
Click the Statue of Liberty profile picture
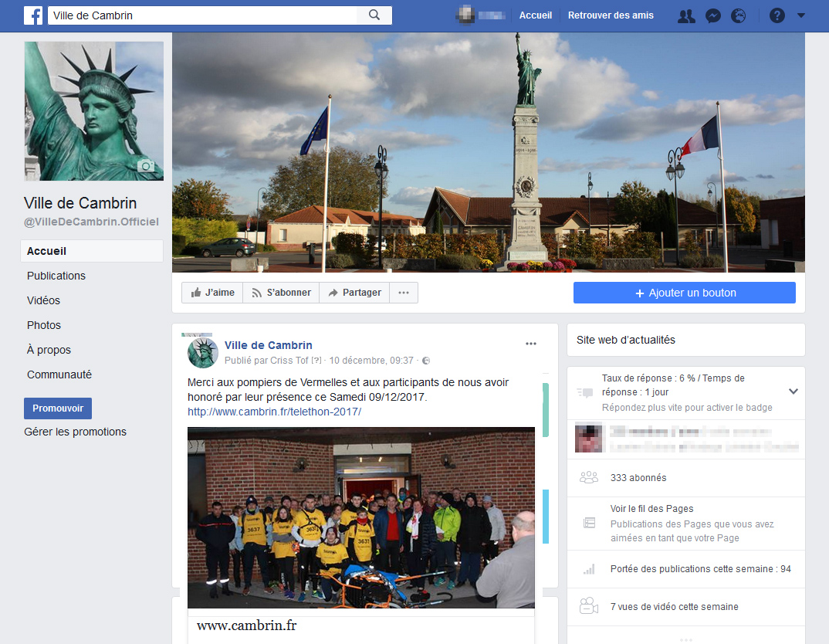94,111
